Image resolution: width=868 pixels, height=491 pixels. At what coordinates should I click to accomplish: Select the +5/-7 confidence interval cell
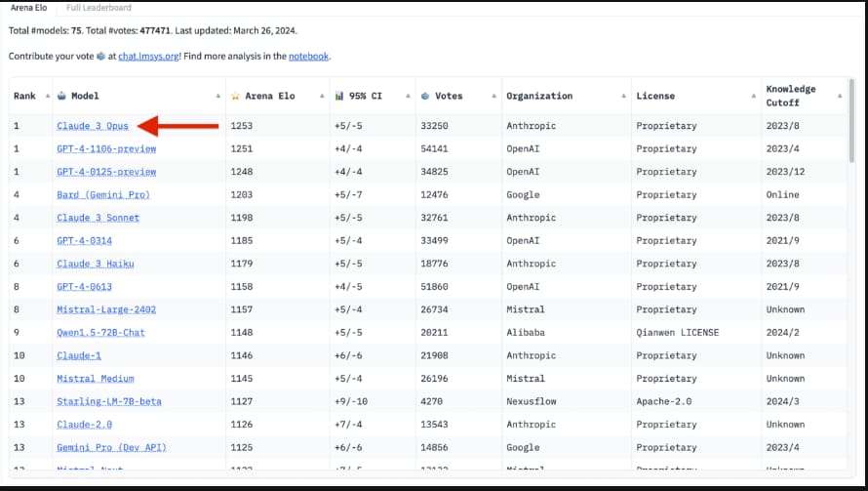pos(348,194)
